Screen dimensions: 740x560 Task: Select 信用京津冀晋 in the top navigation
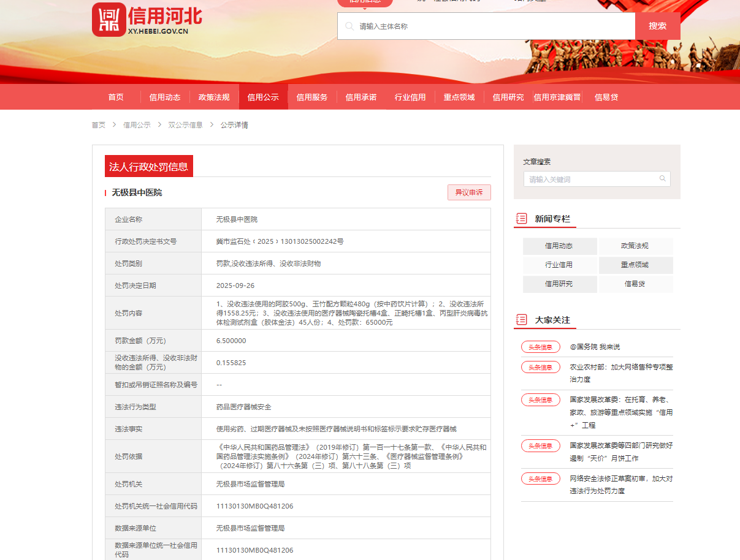[557, 97]
